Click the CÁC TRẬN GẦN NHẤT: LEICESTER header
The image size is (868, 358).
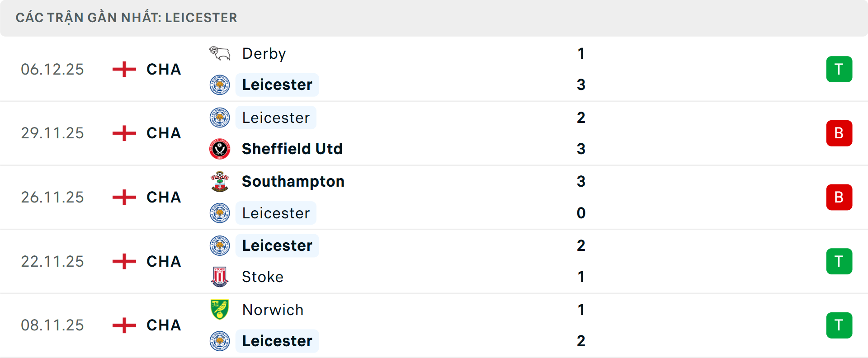point(126,18)
